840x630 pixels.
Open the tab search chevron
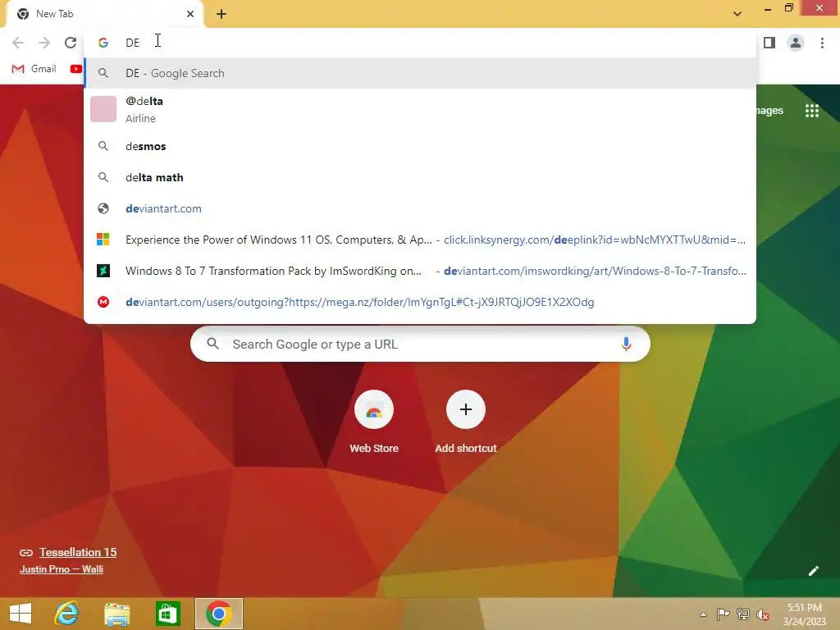point(737,14)
